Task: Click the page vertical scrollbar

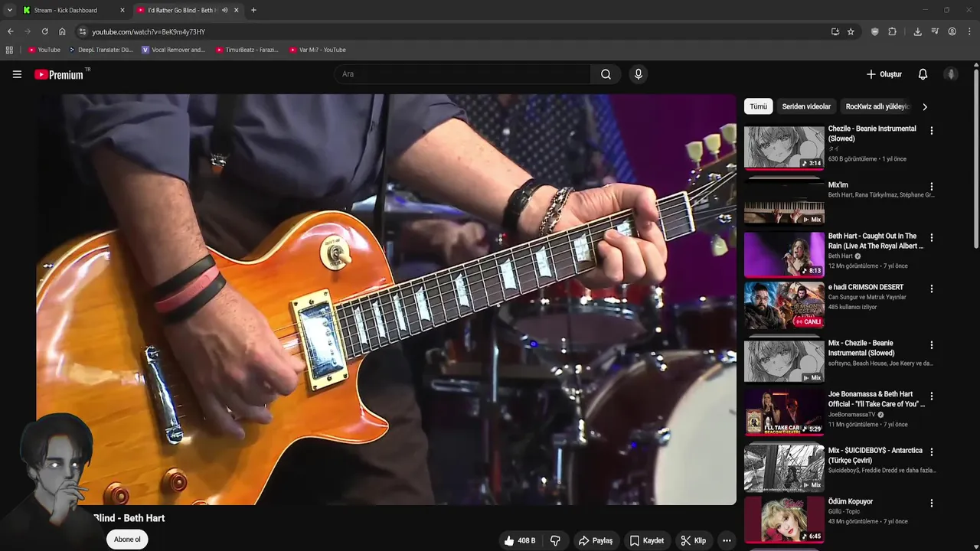Action: 976,157
